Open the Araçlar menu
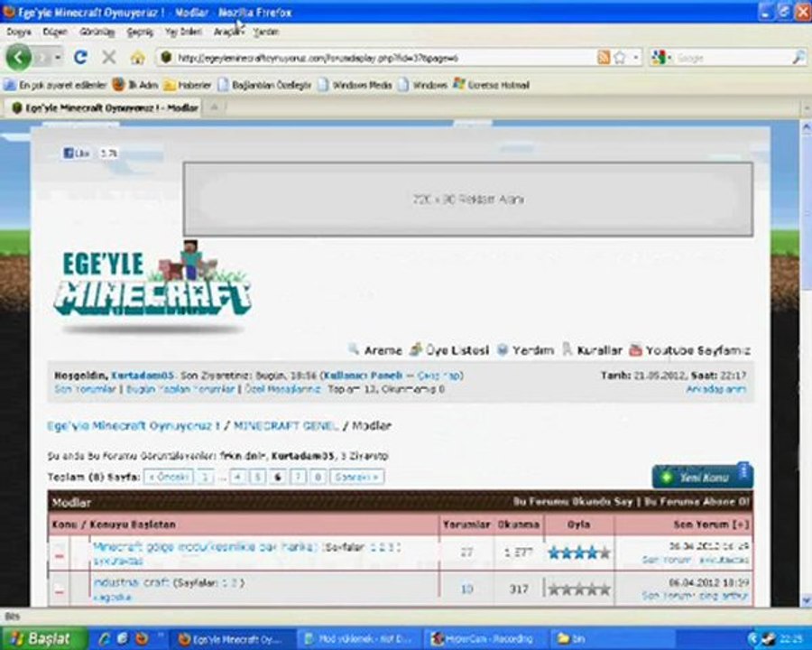Screen dimensions: 812x650 [227, 32]
